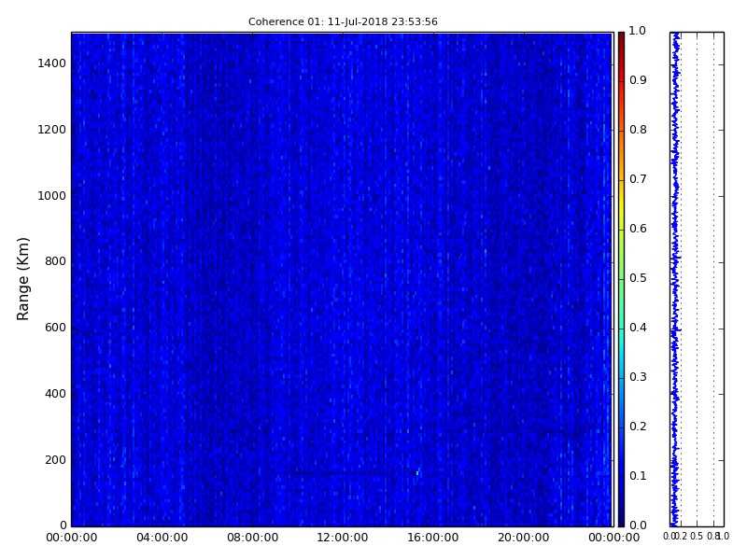The height and width of the screenshot is (560, 747).
Task: Click the colorbar 1.0 label
Action: (638, 31)
